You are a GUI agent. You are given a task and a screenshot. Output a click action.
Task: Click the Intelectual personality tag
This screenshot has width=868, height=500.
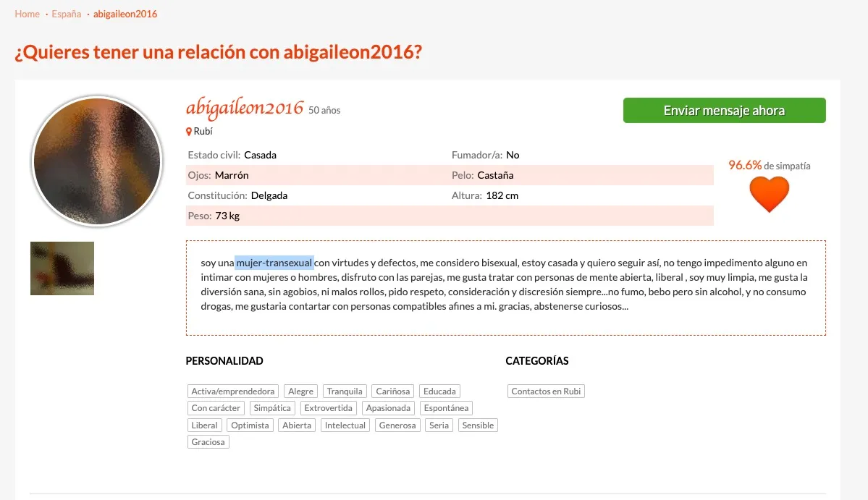point(345,425)
